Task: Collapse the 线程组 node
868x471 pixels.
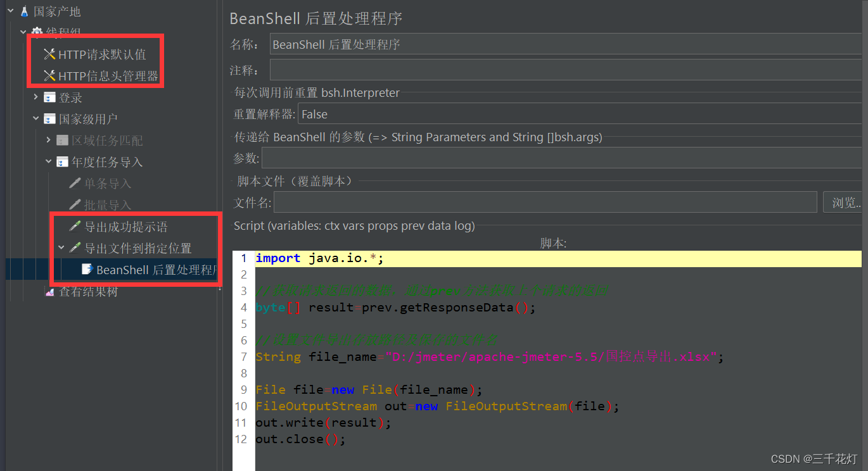Action: (x=23, y=32)
